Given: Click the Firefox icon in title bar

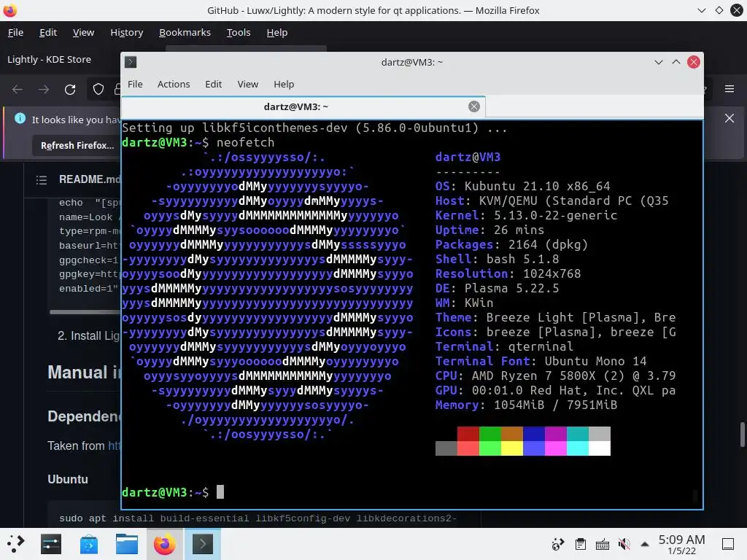Looking at the screenshot, I should click(x=10, y=10).
